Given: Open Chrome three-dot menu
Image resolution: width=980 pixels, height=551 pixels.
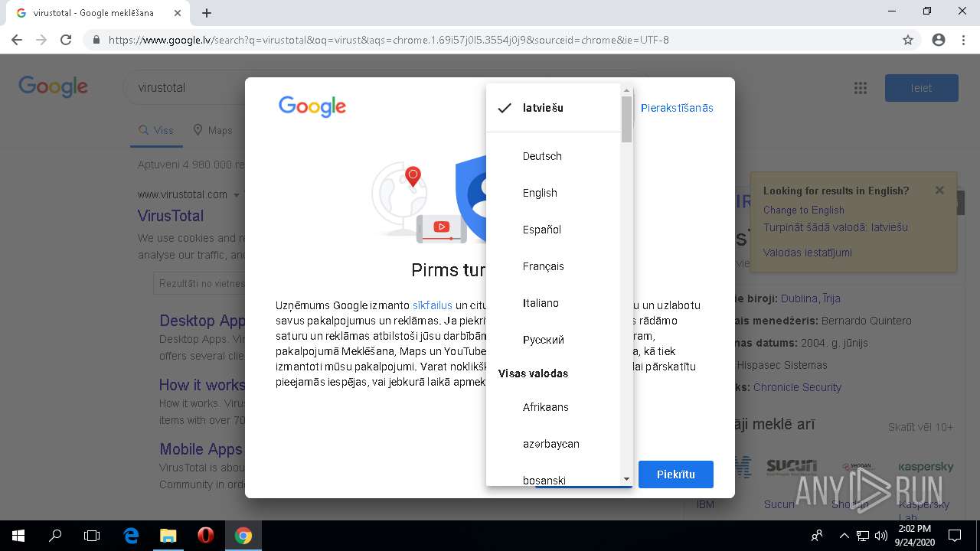Looking at the screenshot, I should (x=963, y=40).
